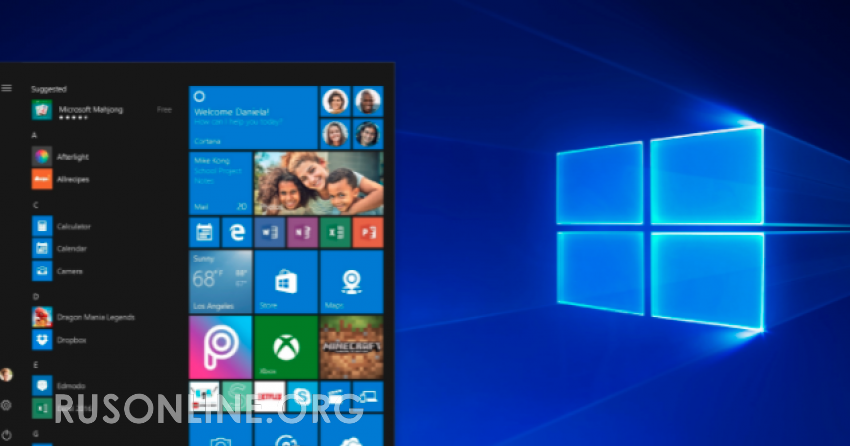
Task: Launch Microsoft Edge tile
Action: [x=237, y=232]
